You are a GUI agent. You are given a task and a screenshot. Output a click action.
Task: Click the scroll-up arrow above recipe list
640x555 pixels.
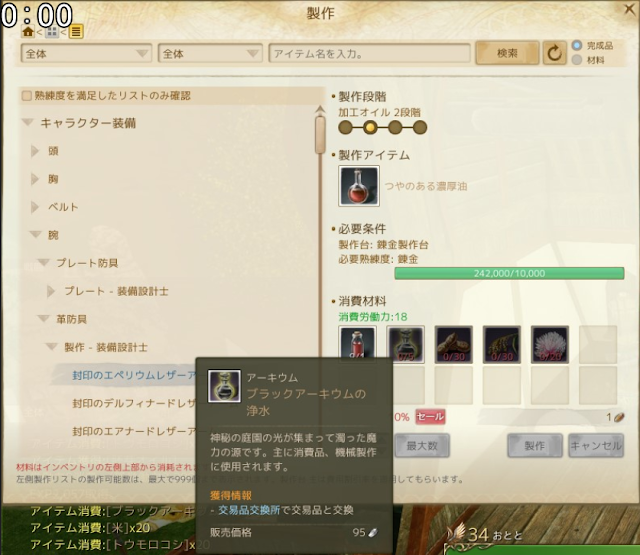tap(320, 109)
